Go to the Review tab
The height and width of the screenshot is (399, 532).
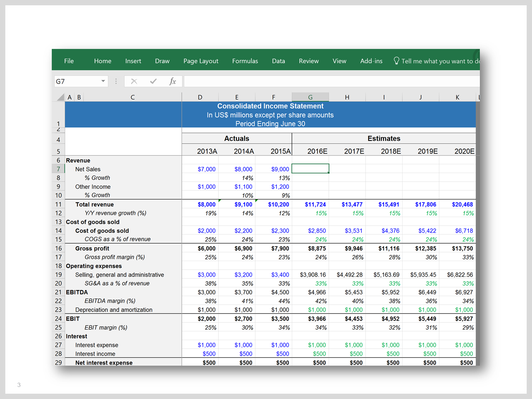click(309, 61)
